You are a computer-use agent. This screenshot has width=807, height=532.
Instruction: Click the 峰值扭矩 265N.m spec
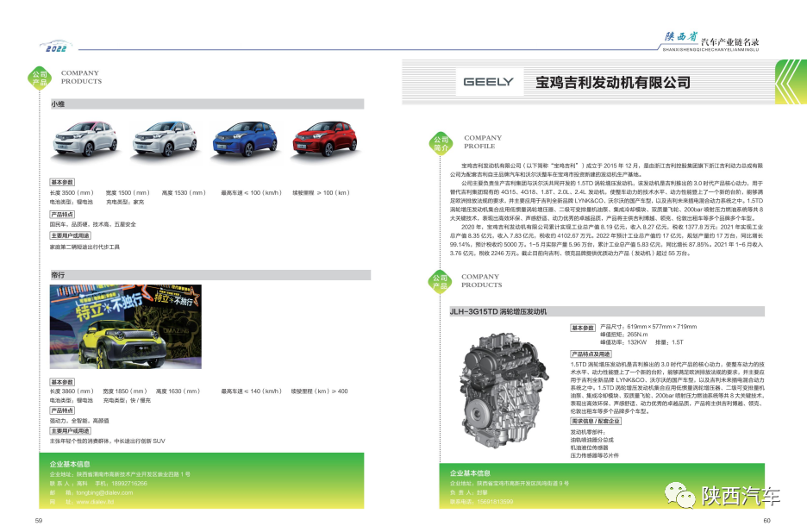coord(623,335)
